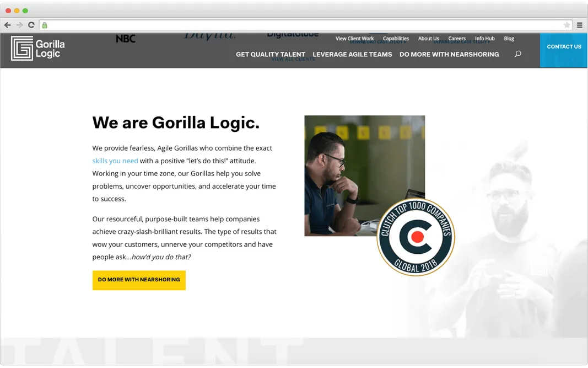Open Leverage Agile Teams menu
588x368 pixels.
pos(352,55)
